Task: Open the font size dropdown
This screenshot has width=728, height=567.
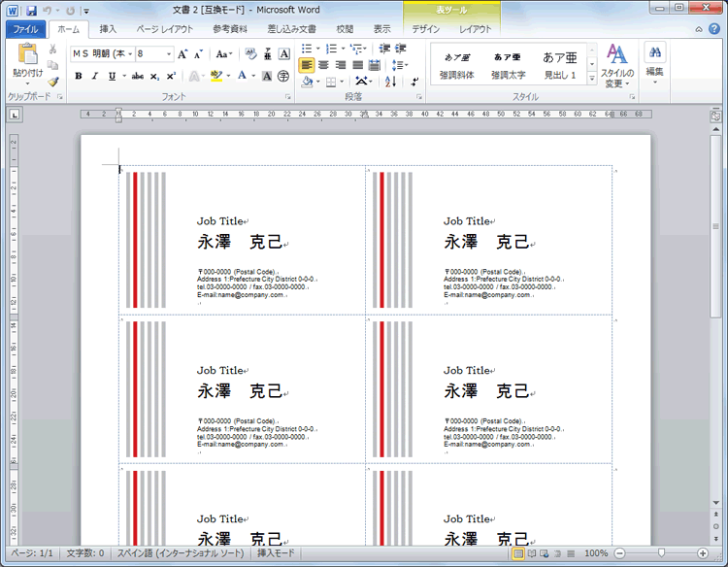Action: (x=169, y=54)
